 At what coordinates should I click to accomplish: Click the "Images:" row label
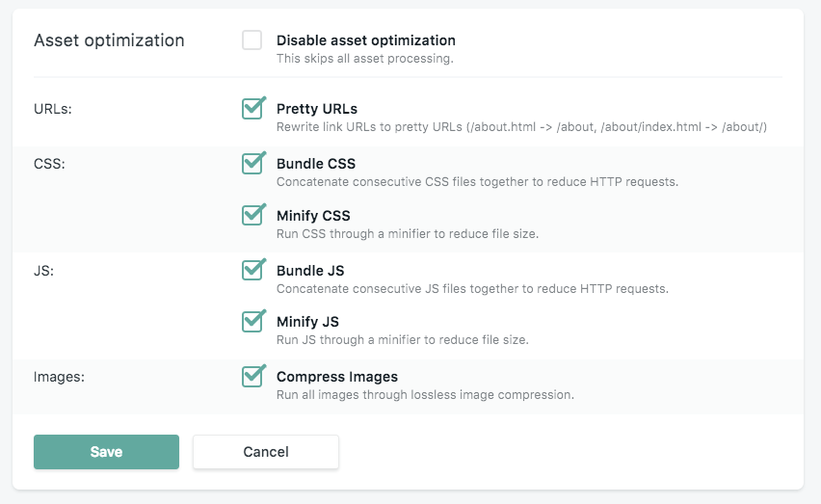59,377
